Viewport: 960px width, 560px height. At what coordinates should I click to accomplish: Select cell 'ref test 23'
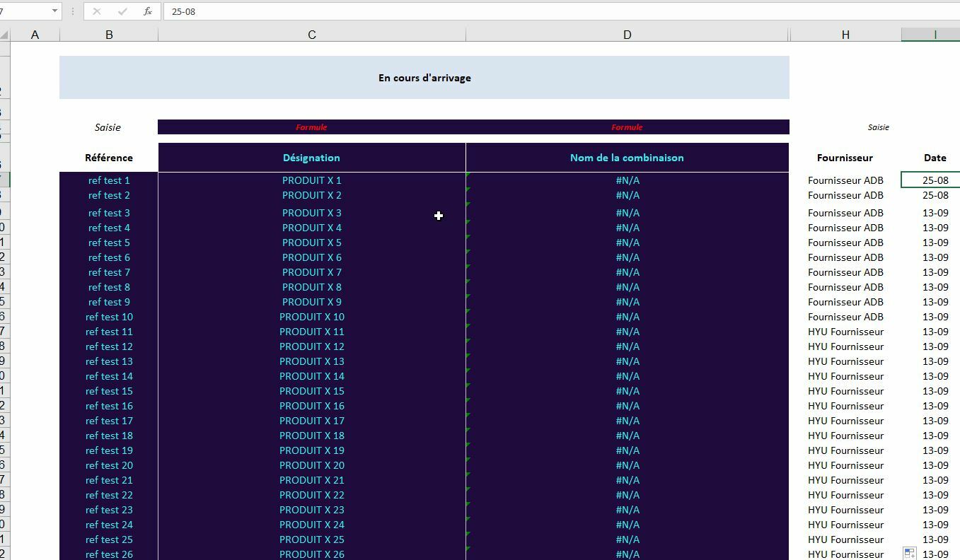point(109,510)
